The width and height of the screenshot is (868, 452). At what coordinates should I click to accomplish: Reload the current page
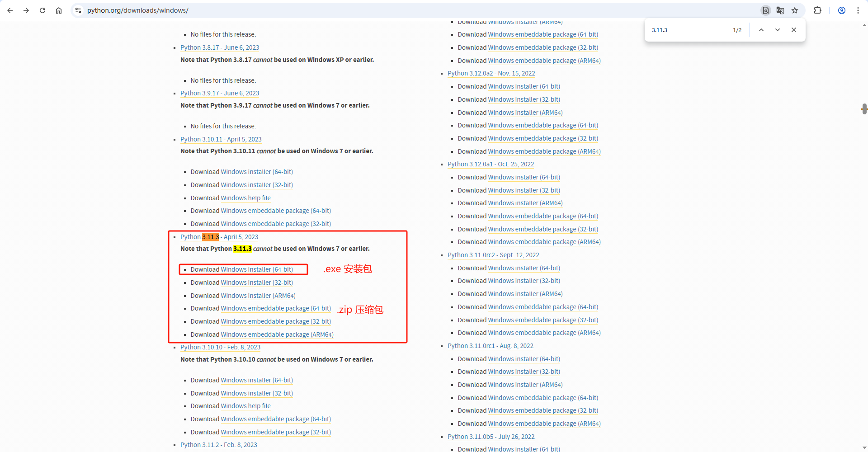coord(42,10)
